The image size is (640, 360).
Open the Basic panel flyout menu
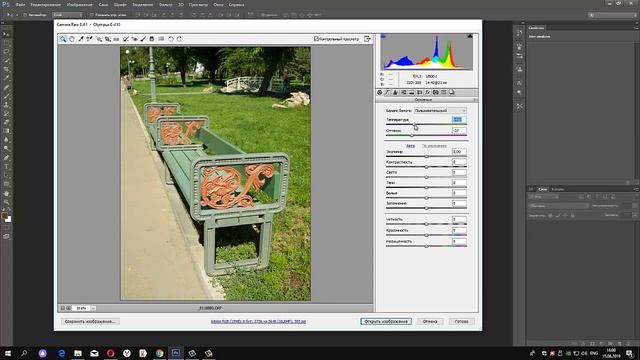click(x=475, y=100)
